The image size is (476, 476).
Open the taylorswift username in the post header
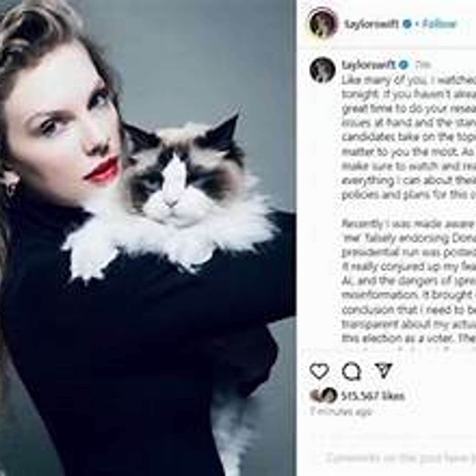pos(372,24)
